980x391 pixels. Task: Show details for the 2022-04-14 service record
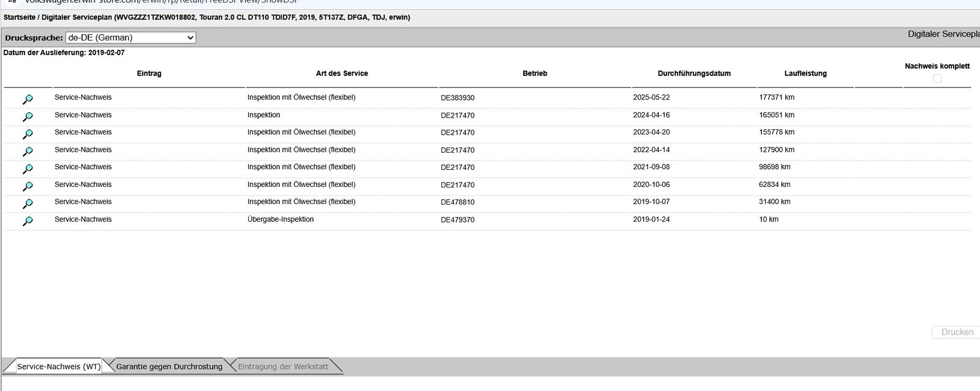tap(28, 151)
